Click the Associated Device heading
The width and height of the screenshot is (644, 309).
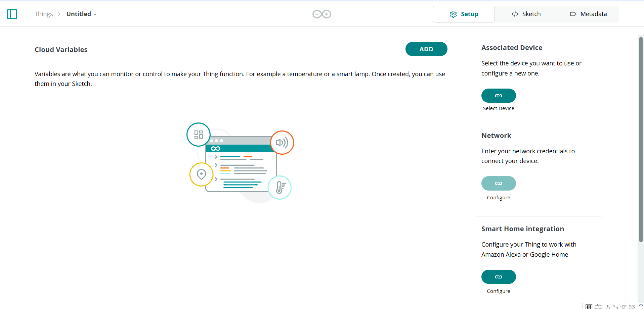pos(512,48)
